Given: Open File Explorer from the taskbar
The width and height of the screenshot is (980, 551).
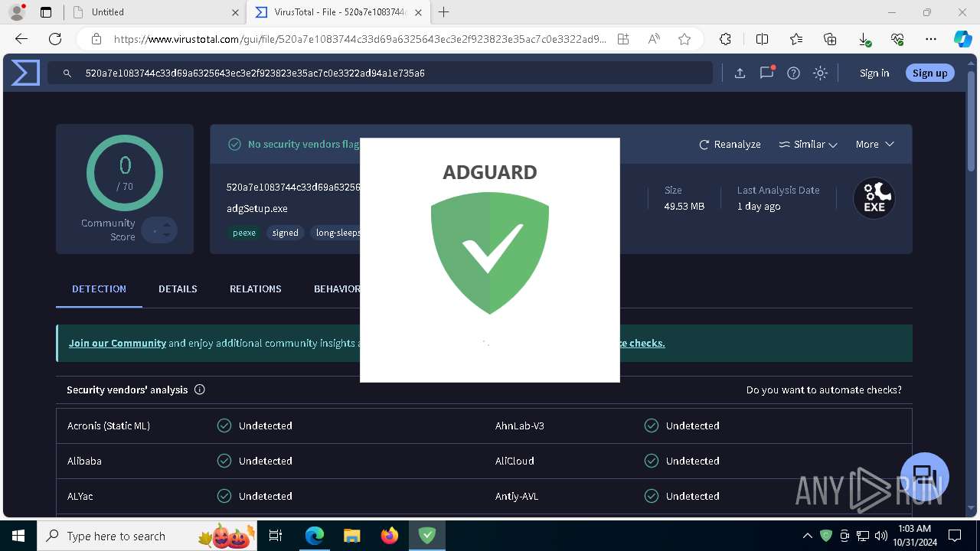Looking at the screenshot, I should [351, 536].
